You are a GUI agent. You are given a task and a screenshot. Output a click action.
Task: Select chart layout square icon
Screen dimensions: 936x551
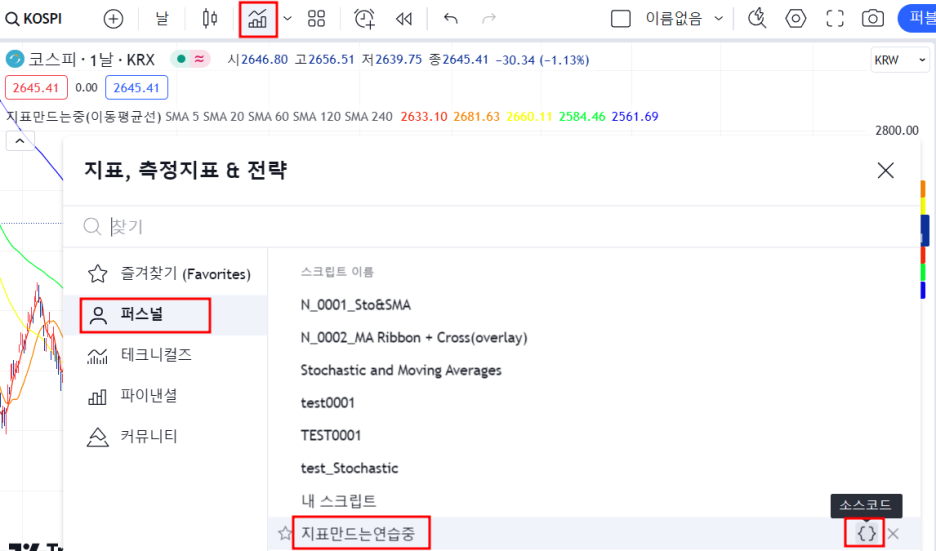pyautogui.click(x=621, y=19)
